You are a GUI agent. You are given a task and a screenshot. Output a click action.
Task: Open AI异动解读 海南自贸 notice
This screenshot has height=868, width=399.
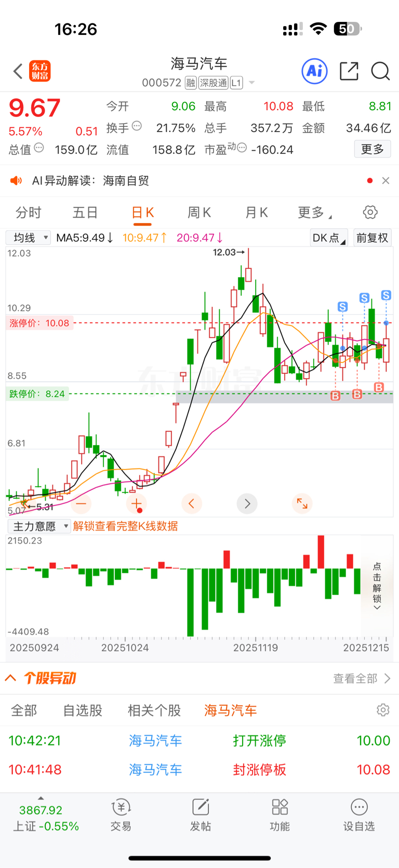[x=90, y=180]
